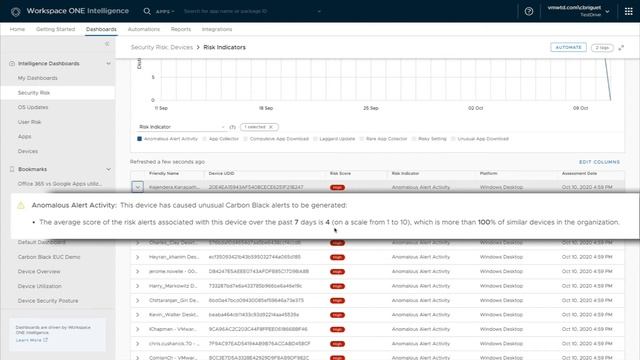The height and width of the screenshot is (360, 640).
Task: Remove the '1 selected' filter with X
Action: coord(271,127)
